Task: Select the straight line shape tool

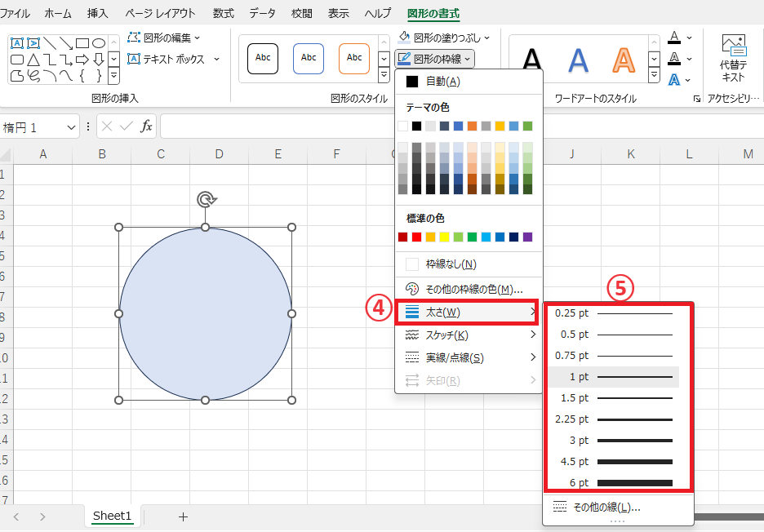Action: [51, 42]
